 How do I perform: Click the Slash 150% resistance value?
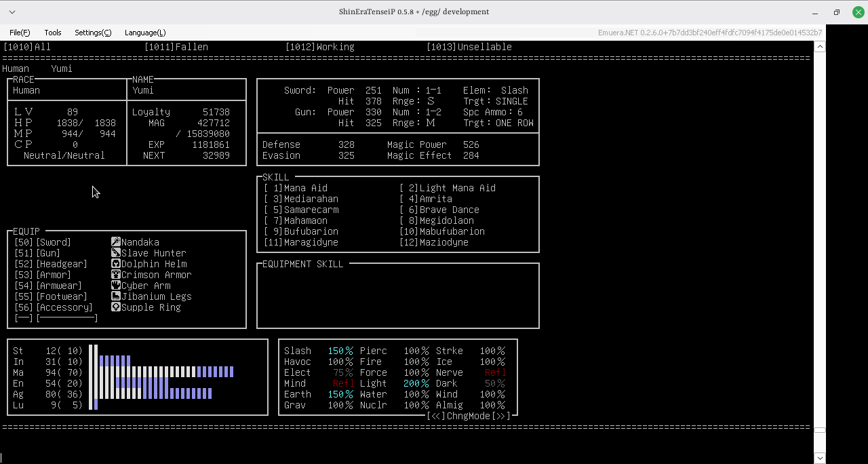340,351
